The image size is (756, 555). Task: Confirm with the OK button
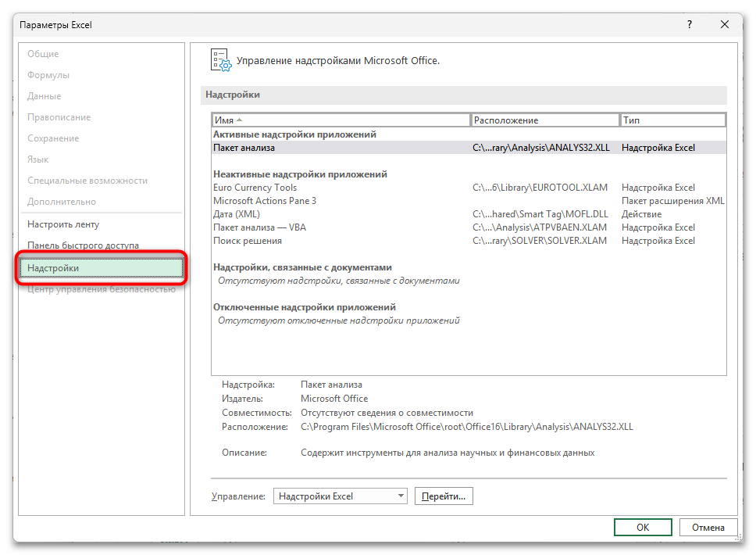[642, 528]
